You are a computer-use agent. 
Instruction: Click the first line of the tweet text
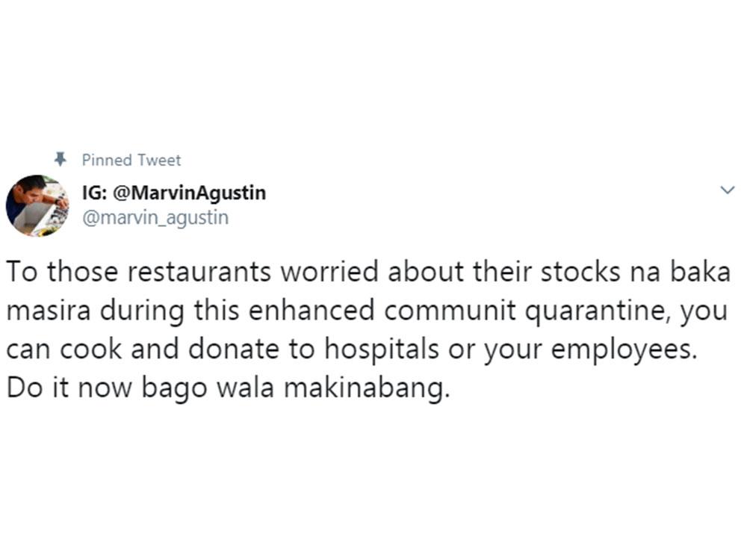366,272
